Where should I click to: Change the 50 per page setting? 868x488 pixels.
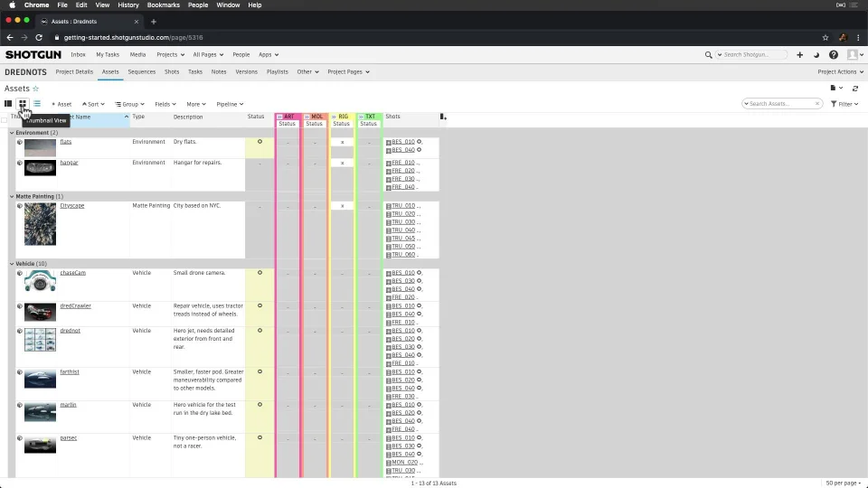click(843, 483)
